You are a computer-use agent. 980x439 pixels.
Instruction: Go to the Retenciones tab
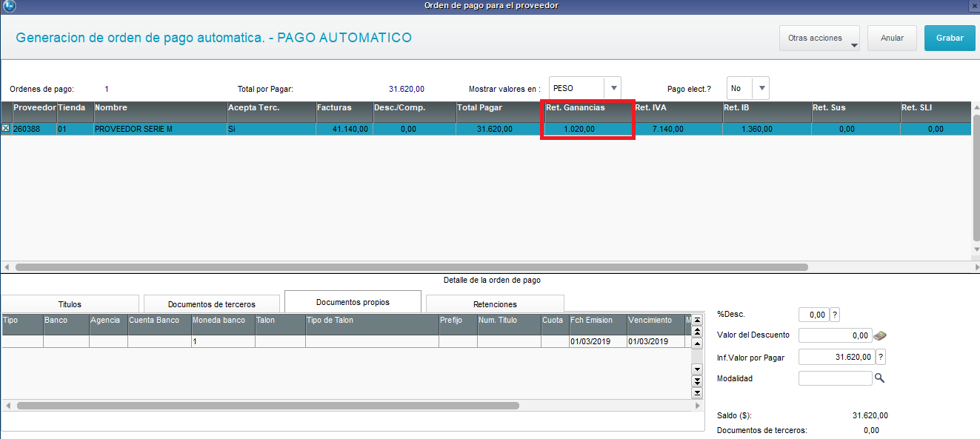pyautogui.click(x=495, y=304)
